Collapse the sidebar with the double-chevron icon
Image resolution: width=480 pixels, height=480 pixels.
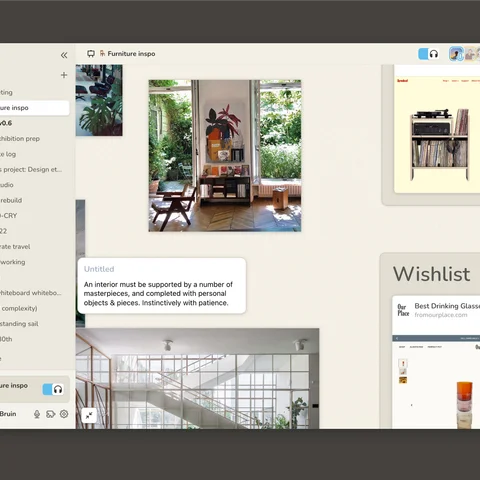[x=64, y=55]
